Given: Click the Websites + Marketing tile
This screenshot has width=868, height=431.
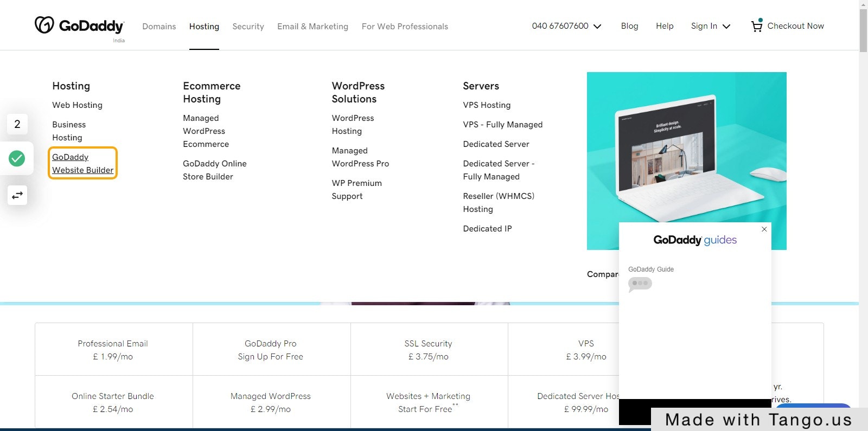Looking at the screenshot, I should tap(429, 402).
